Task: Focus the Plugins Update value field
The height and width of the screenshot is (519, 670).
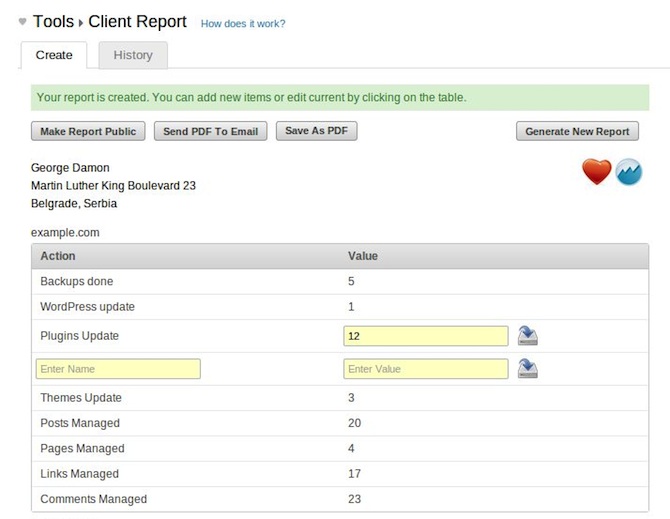Action: click(425, 337)
